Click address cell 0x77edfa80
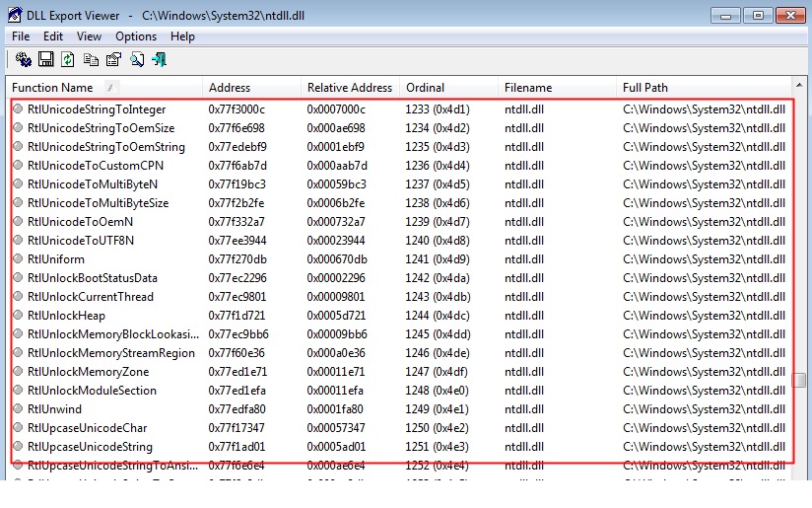Image resolution: width=812 pixels, height=508 pixels. tap(237, 409)
